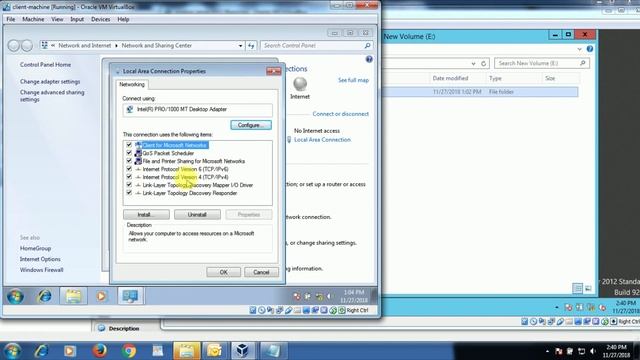Expand Control Panel address bar dropdown
This screenshot has width=640, height=360.
(240, 46)
